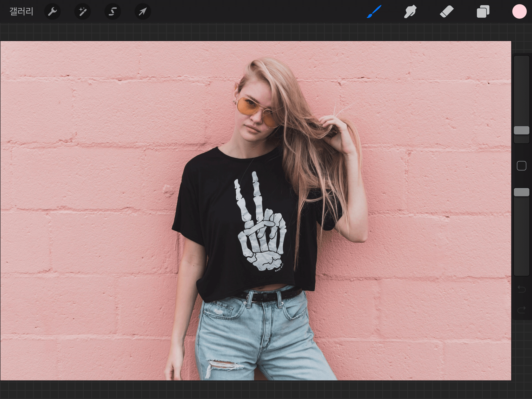Select the Eraser tool

pos(447,11)
